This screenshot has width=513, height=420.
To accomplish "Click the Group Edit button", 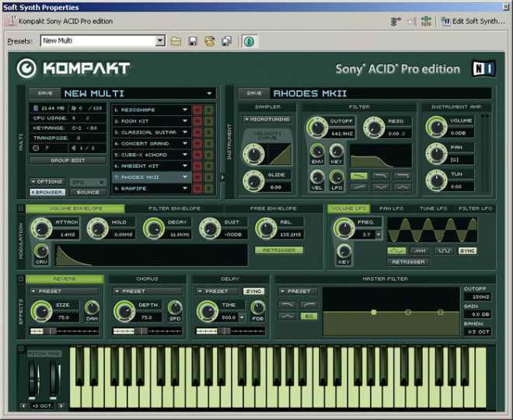I will pyautogui.click(x=68, y=160).
